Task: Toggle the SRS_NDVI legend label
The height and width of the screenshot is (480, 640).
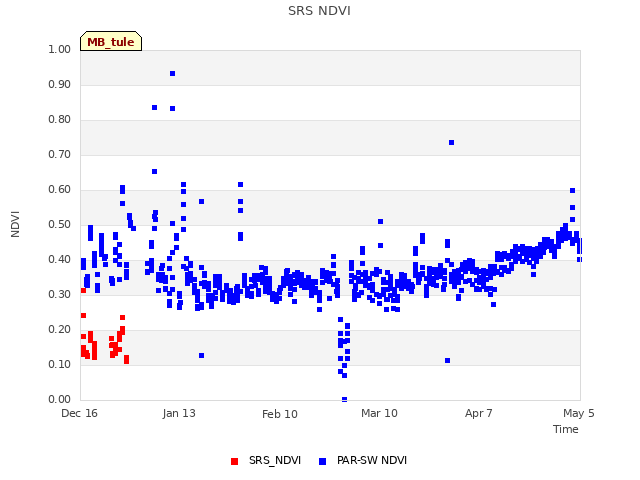Action: point(275,460)
